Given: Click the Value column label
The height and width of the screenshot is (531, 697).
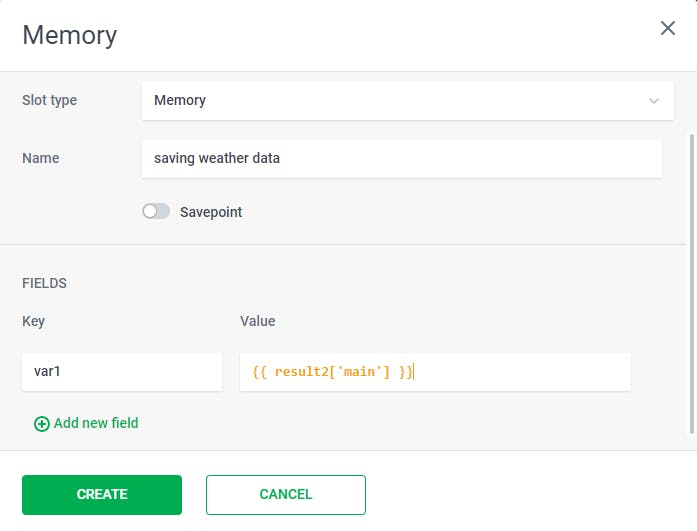Looking at the screenshot, I should click(x=258, y=321).
